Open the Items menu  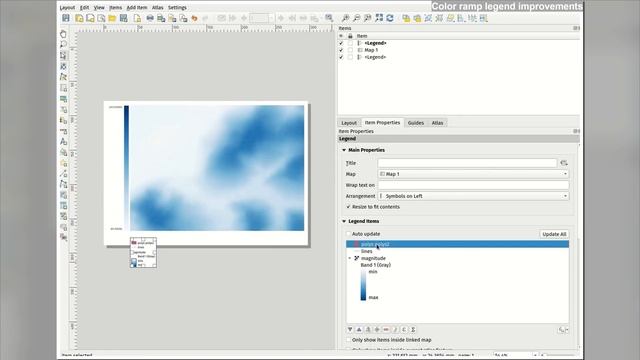point(116,7)
